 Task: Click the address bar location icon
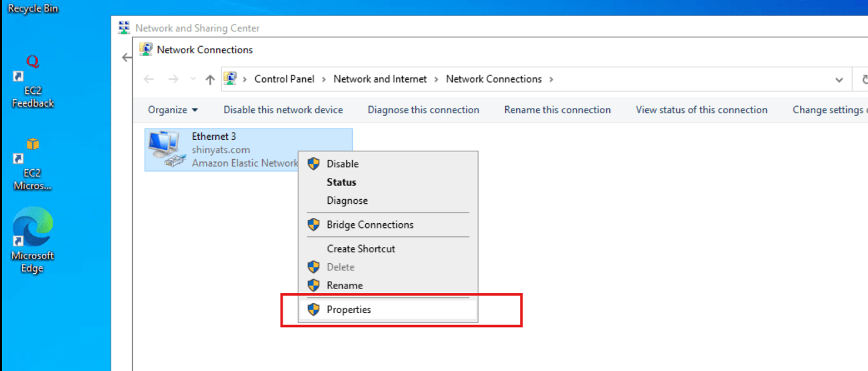230,79
